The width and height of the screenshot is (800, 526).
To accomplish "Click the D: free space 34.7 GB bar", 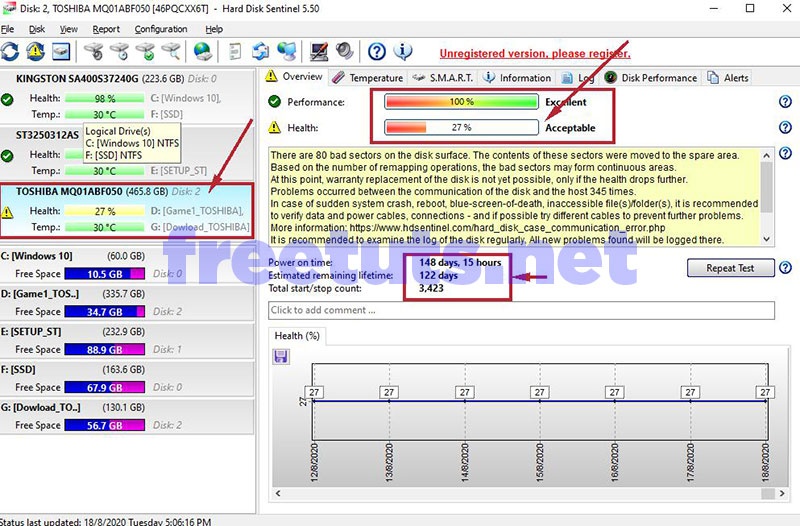I will click(x=105, y=312).
